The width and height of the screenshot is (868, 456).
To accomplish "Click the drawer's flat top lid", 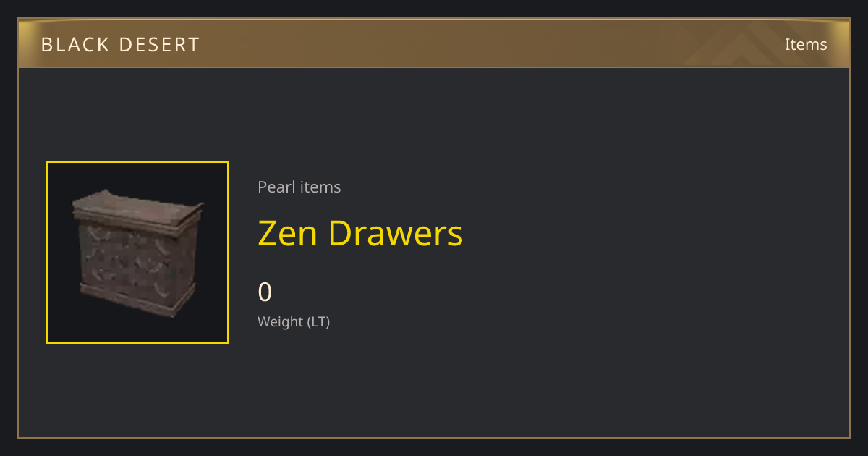I will tap(137, 208).
